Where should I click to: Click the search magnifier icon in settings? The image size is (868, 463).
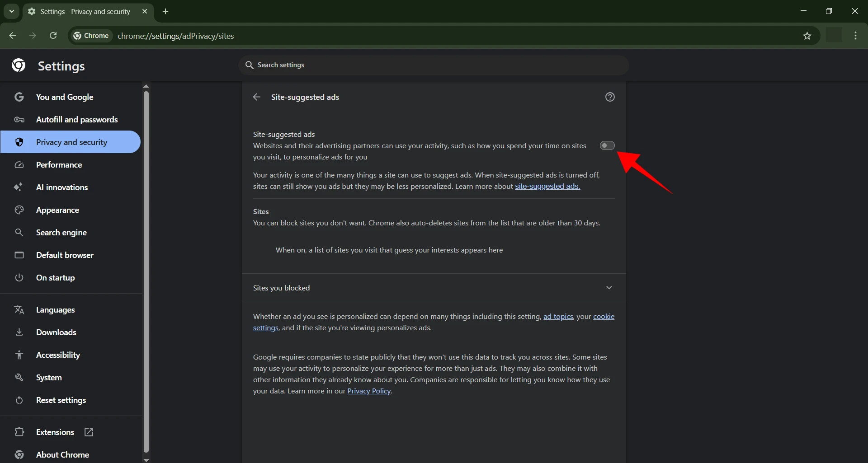click(249, 65)
